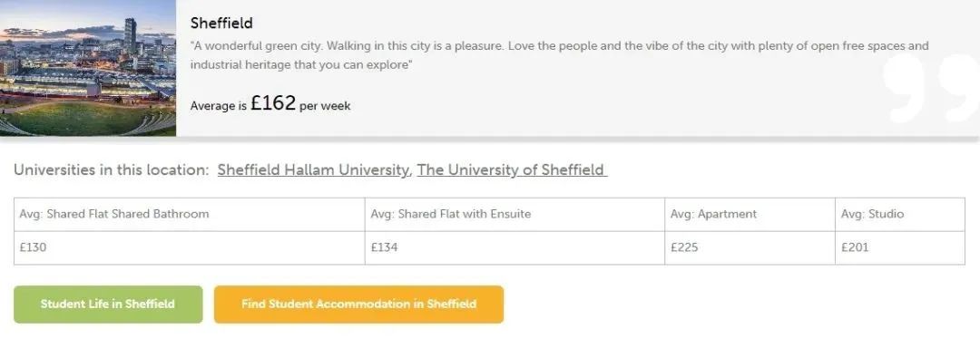Click the £130 shared bathroom price cell
Viewport: 980px width, 338px height.
pos(190,247)
